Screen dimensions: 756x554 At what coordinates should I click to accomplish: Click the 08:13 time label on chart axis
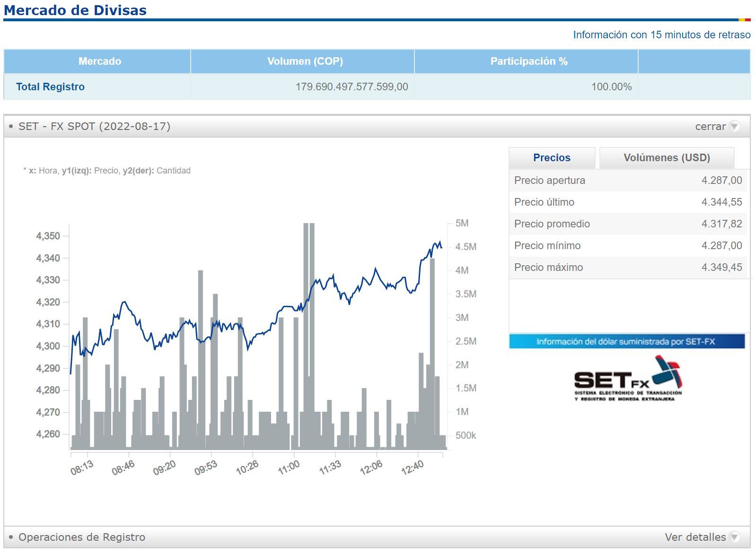coord(82,468)
